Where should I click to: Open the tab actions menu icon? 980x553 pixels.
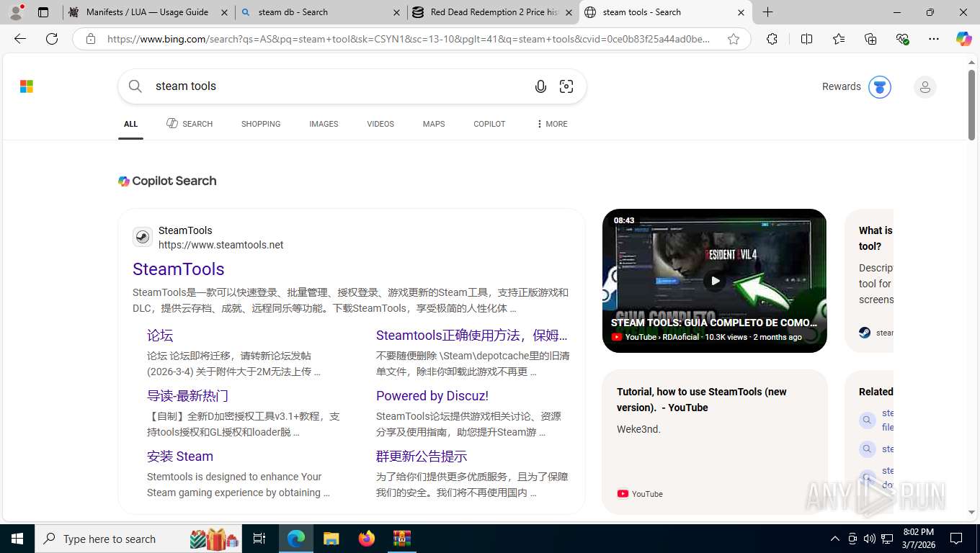(43, 12)
